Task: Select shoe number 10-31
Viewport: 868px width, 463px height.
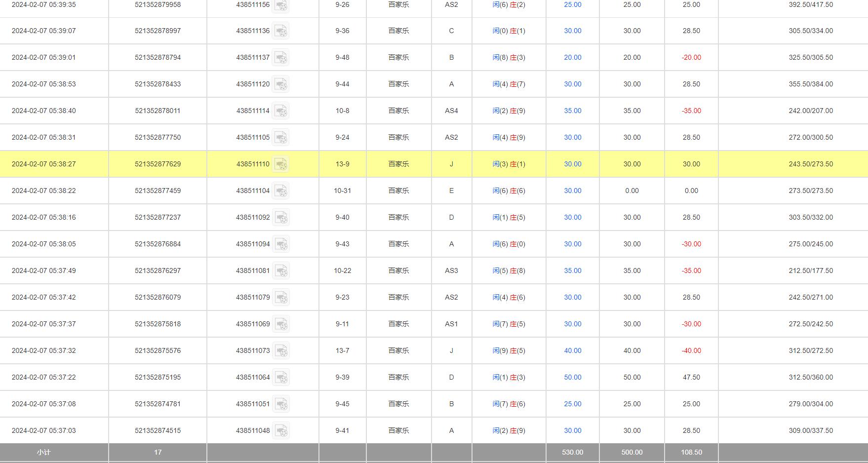Action: (x=342, y=191)
